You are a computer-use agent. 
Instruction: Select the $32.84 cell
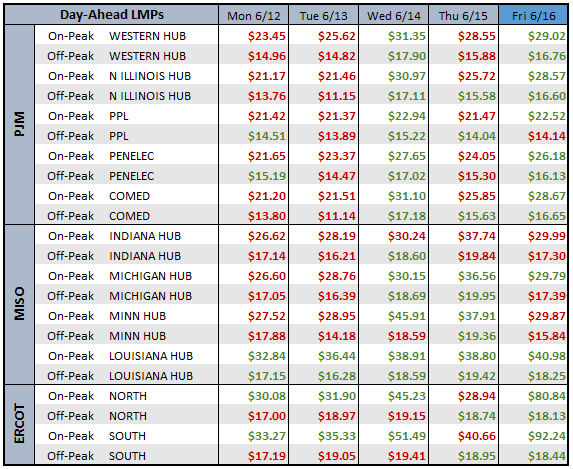pos(266,356)
